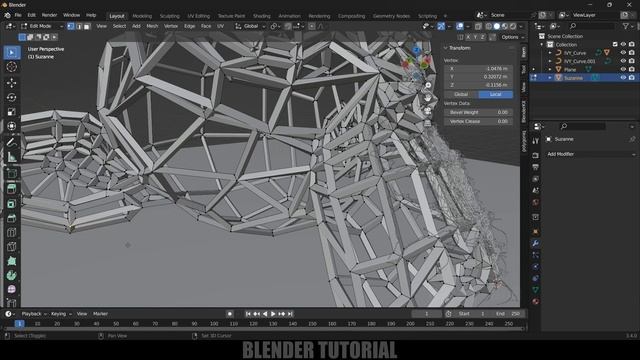Switch to face select mode

(87, 26)
